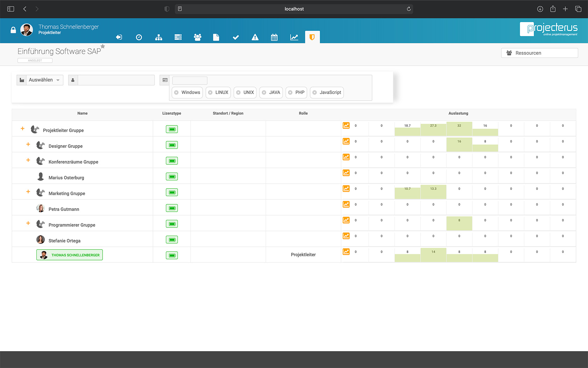This screenshot has height=368, width=588.
Task: Click the Thomas Schnellenberger name badge
Action: 70,255
